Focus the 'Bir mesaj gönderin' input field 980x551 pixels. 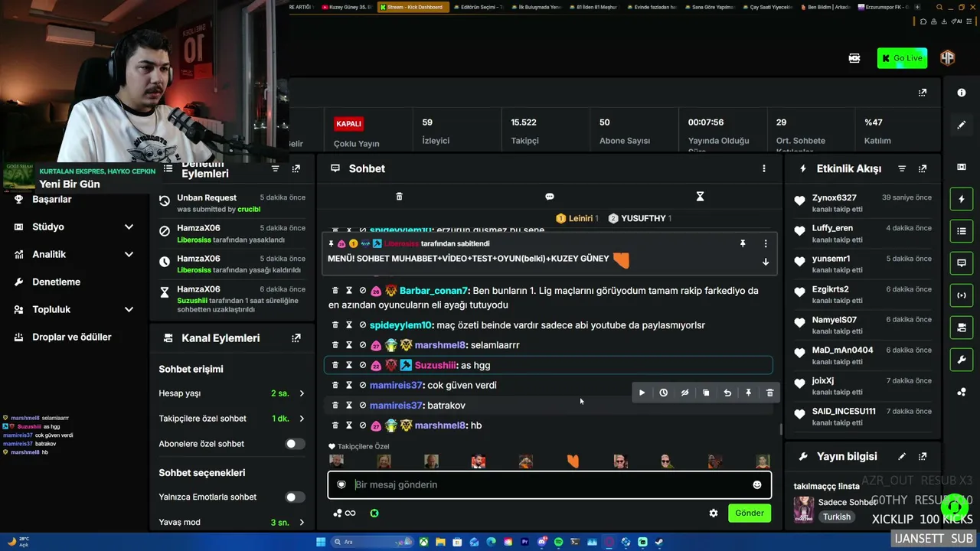tap(550, 484)
